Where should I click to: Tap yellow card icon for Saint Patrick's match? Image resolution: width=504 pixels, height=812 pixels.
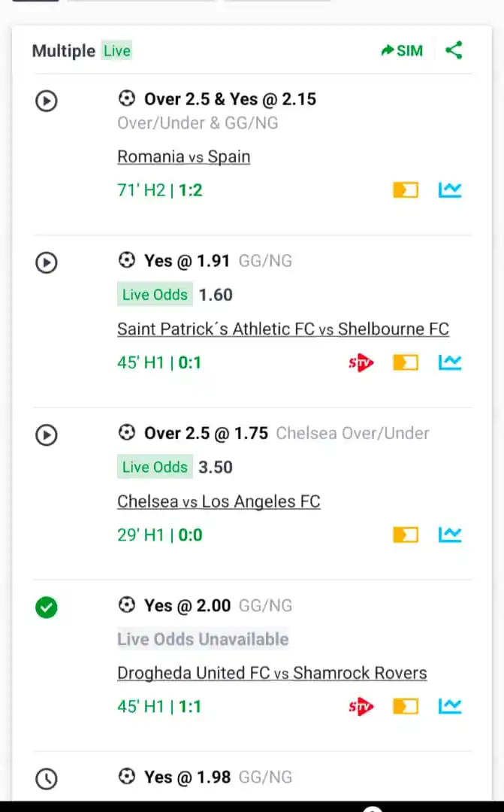point(405,363)
